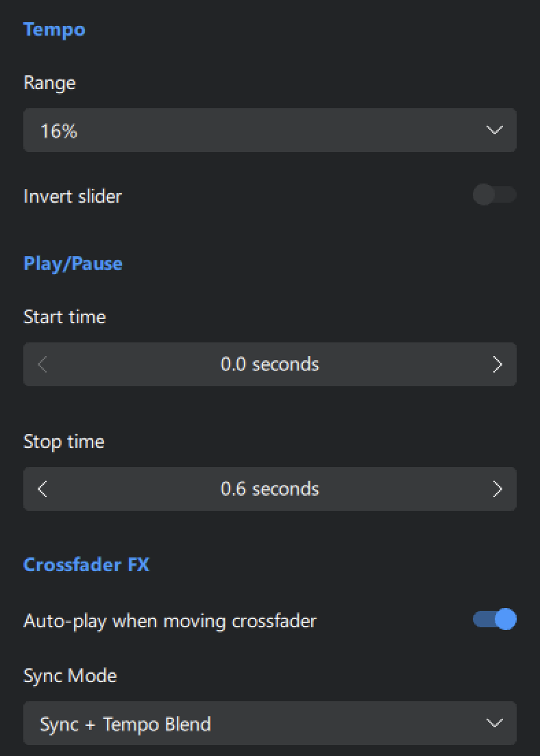The image size is (540, 756).
Task: Click the Tempo section heading
Action: click(54, 29)
